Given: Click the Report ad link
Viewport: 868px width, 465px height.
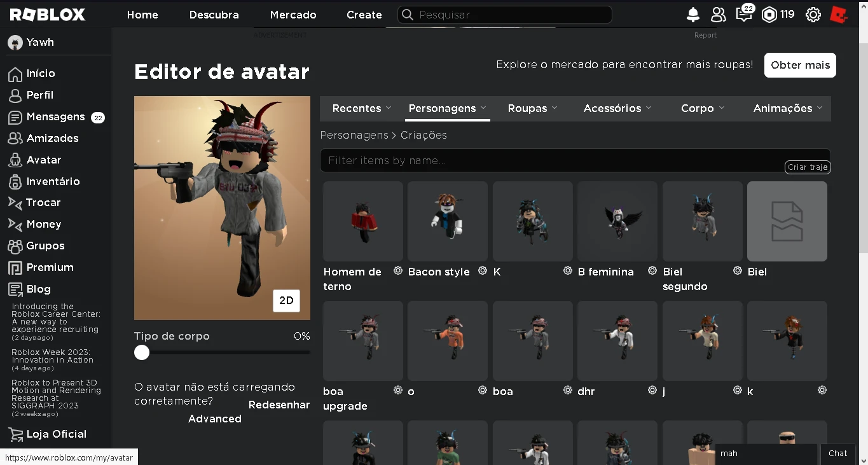Looking at the screenshot, I should [x=705, y=35].
